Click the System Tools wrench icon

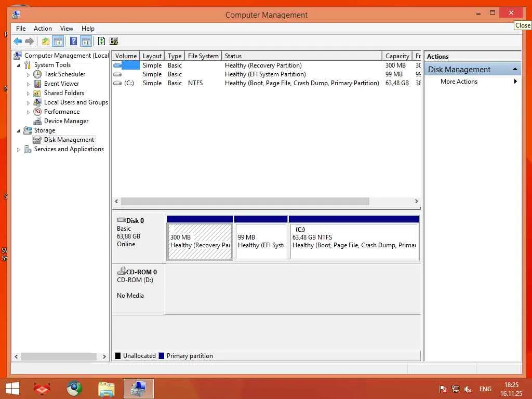point(28,65)
